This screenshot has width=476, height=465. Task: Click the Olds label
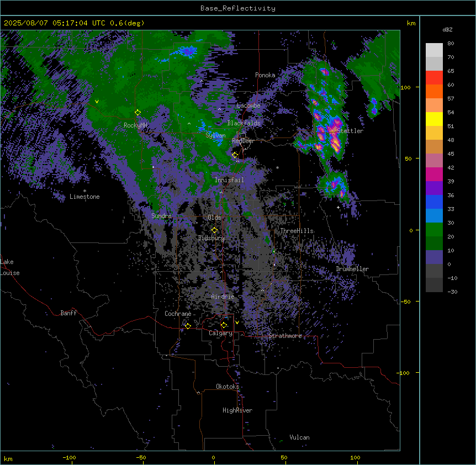point(214,218)
